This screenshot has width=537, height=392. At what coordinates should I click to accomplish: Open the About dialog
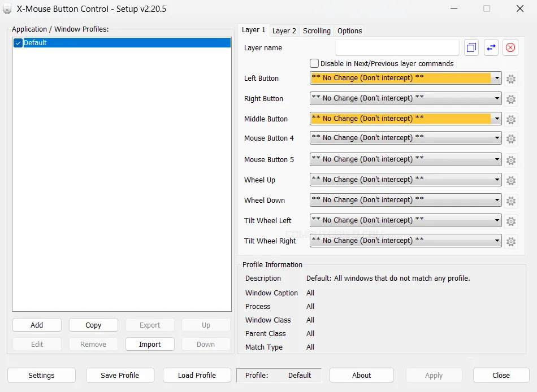point(362,375)
